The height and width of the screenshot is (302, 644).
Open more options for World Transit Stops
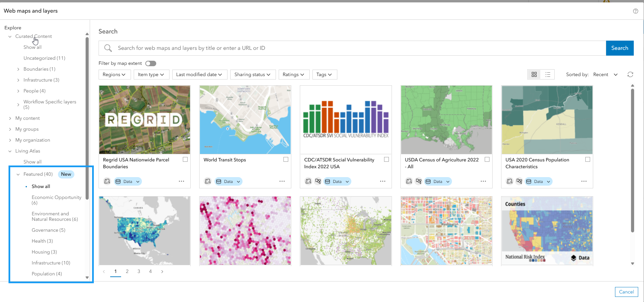[x=282, y=181]
